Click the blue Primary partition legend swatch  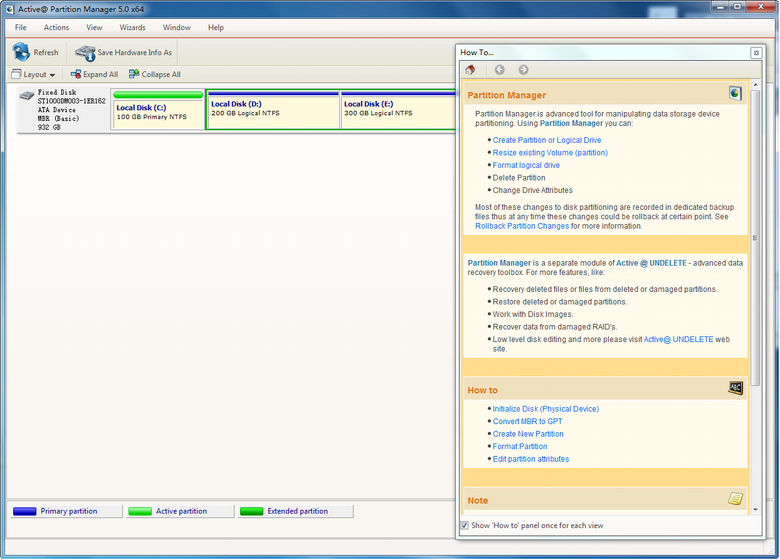[x=25, y=511]
